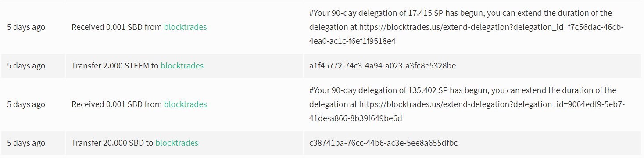Select the timestamp of the 20.000 SBD transfer
Image resolution: width=644 pixels, height=158 pixels.
pos(26,143)
